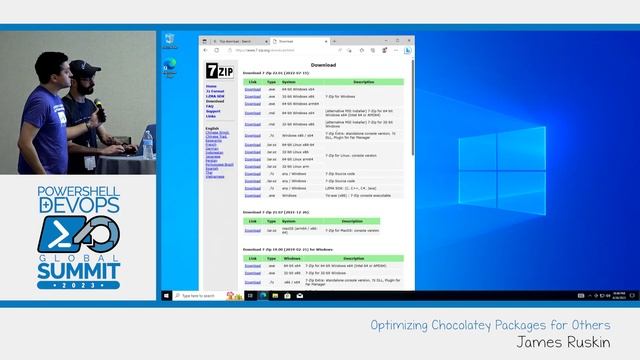Open Task View on the taskbar
The width and height of the screenshot is (640, 360).
250,296
